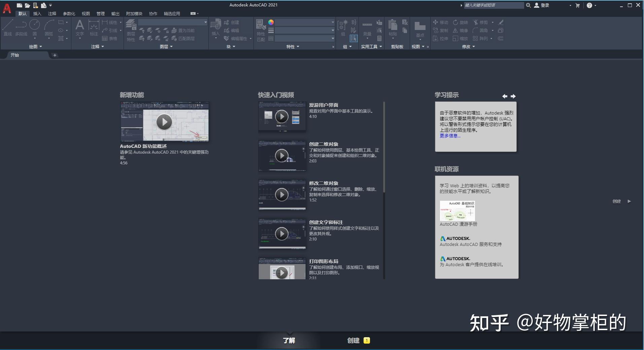
Task: Play the 漫游用户界面 tutorial video
Action: coord(282,117)
